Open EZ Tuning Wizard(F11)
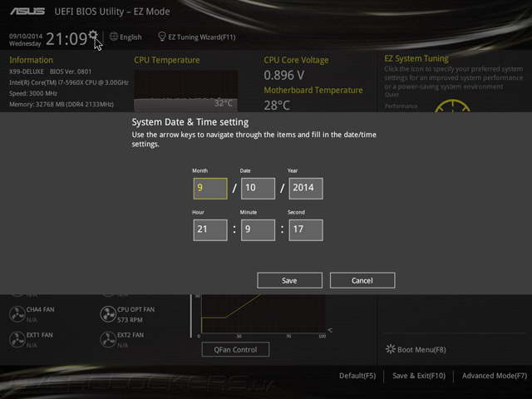 coord(202,37)
